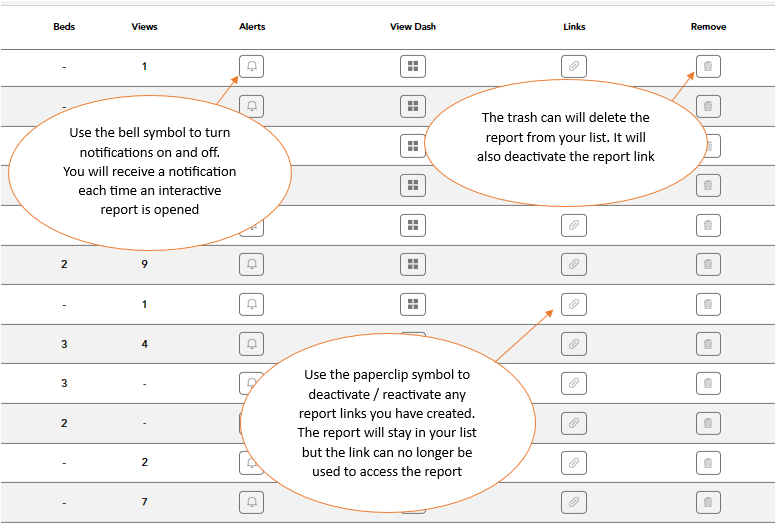Click the paperclip in the row with 7 views
775x523 pixels.
pyautogui.click(x=573, y=502)
